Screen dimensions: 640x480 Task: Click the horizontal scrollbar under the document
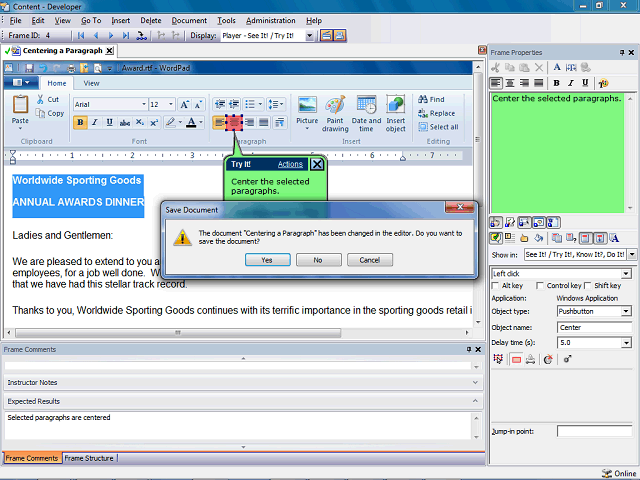point(178,333)
